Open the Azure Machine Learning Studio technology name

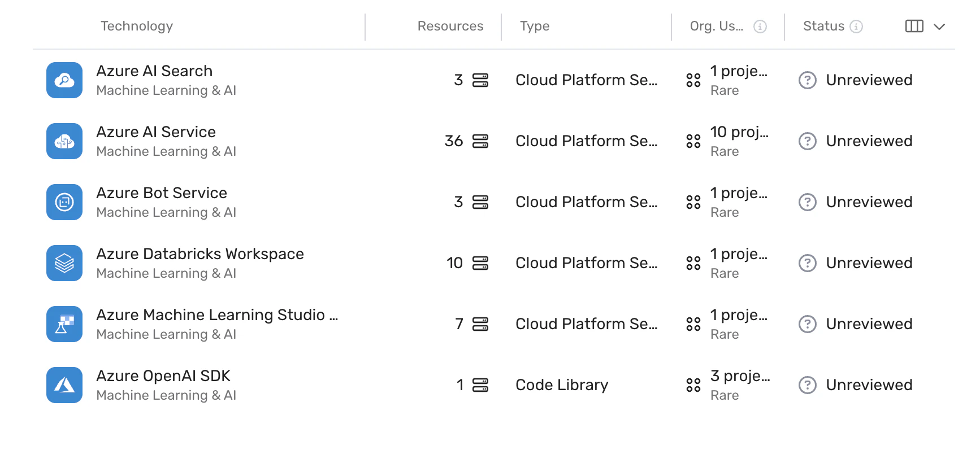point(217,315)
